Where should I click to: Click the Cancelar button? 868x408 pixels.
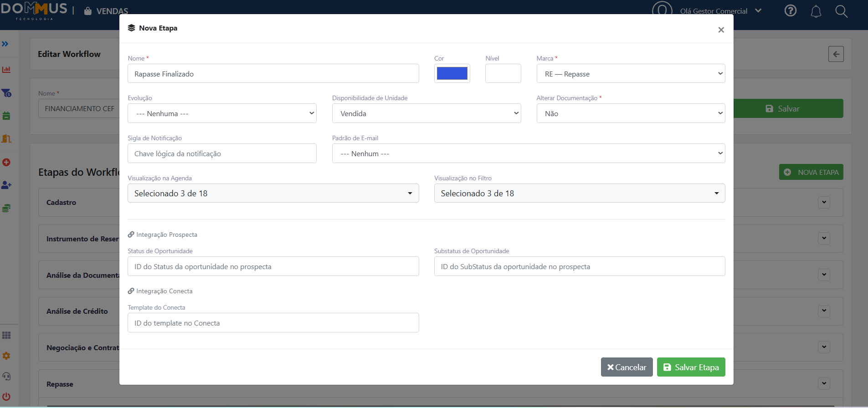(627, 367)
